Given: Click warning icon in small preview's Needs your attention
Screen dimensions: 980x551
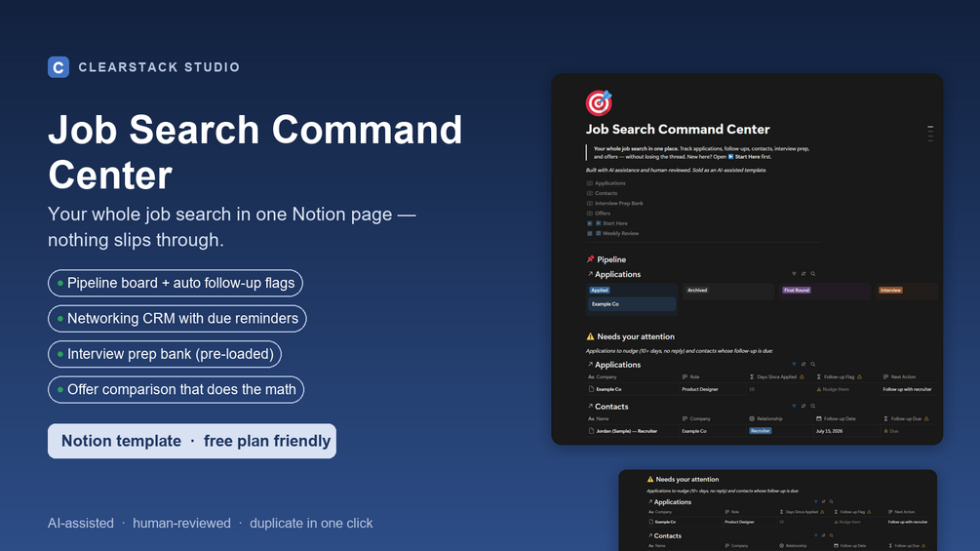Looking at the screenshot, I should coord(650,479).
